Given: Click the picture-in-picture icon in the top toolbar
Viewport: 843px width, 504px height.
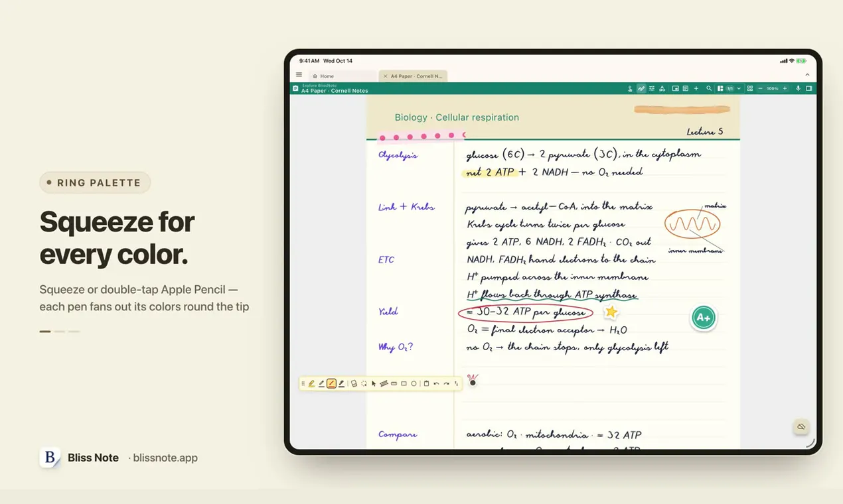Looking at the screenshot, I should click(x=676, y=88).
